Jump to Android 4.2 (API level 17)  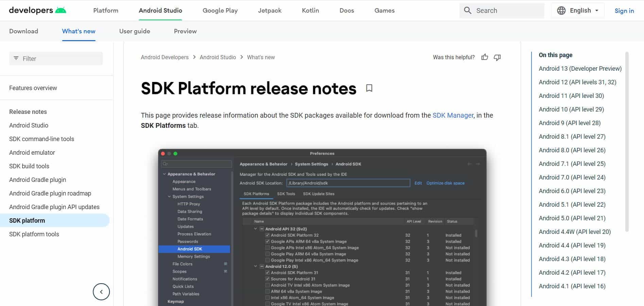pos(572,272)
